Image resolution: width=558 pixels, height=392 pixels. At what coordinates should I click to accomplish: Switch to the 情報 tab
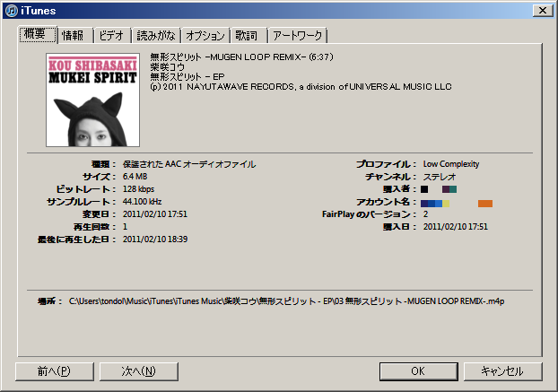(75, 36)
